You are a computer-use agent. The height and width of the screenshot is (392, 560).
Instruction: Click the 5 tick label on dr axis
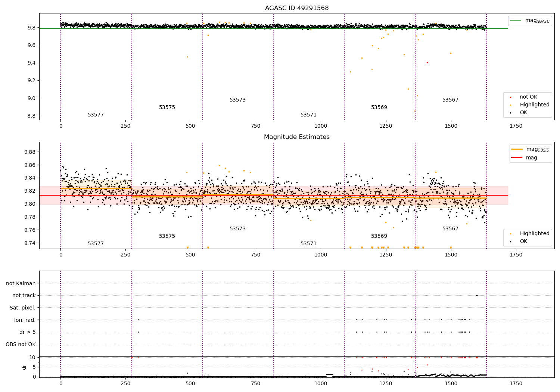coord(34,367)
